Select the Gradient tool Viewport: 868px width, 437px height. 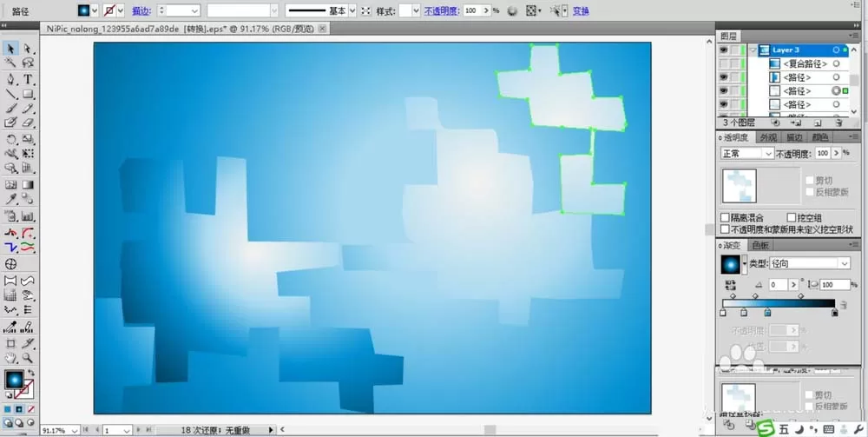(28, 184)
